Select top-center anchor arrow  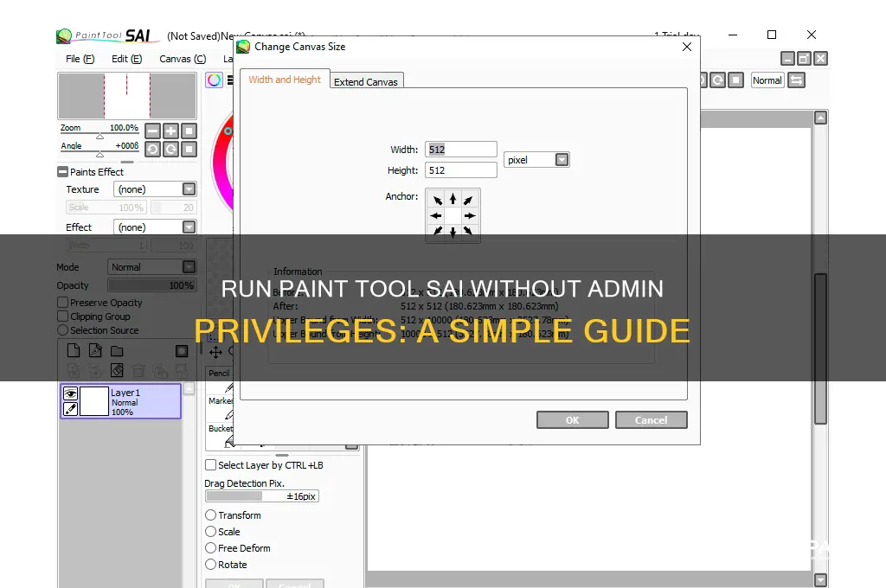coord(453,199)
